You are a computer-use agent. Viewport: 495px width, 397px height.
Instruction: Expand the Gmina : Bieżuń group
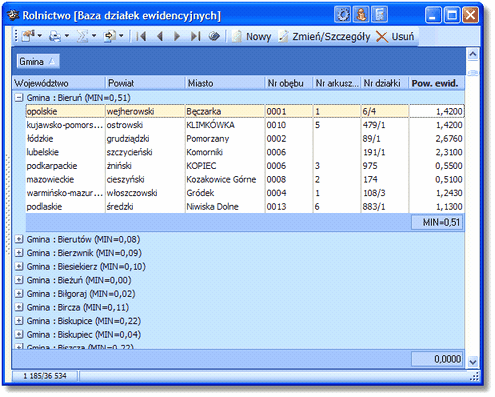[x=19, y=280]
